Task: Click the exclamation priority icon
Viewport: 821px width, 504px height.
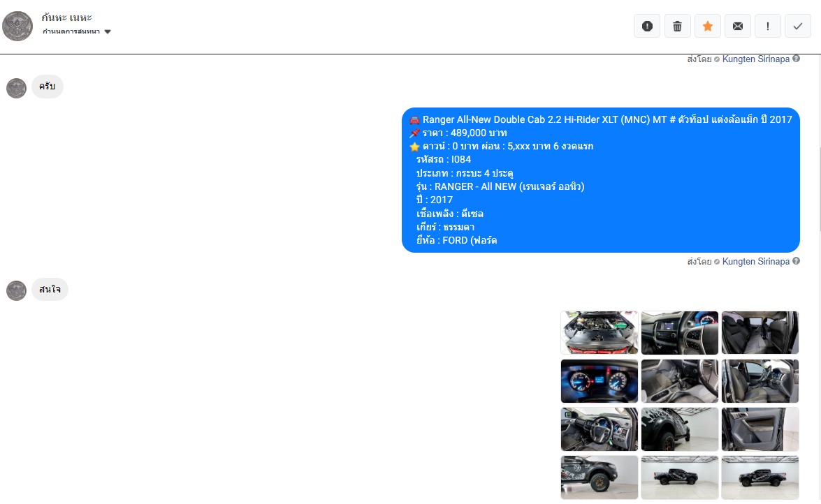Action: (768, 26)
